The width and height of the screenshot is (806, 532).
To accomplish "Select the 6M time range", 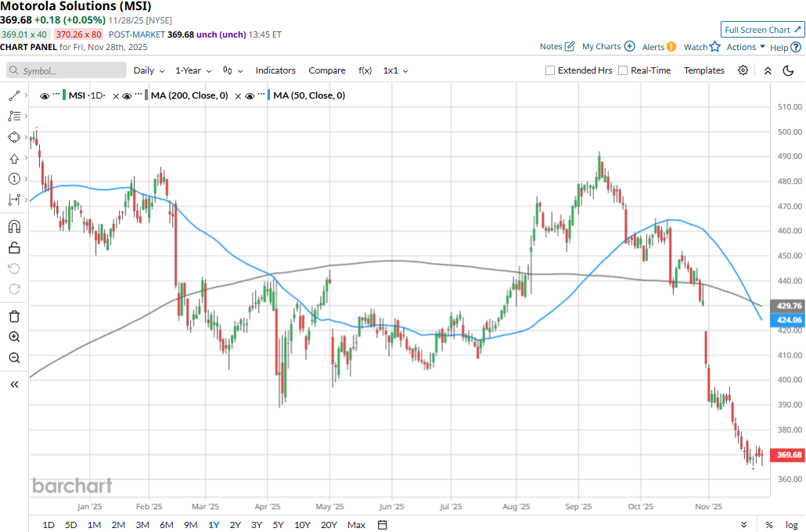I will [166, 524].
